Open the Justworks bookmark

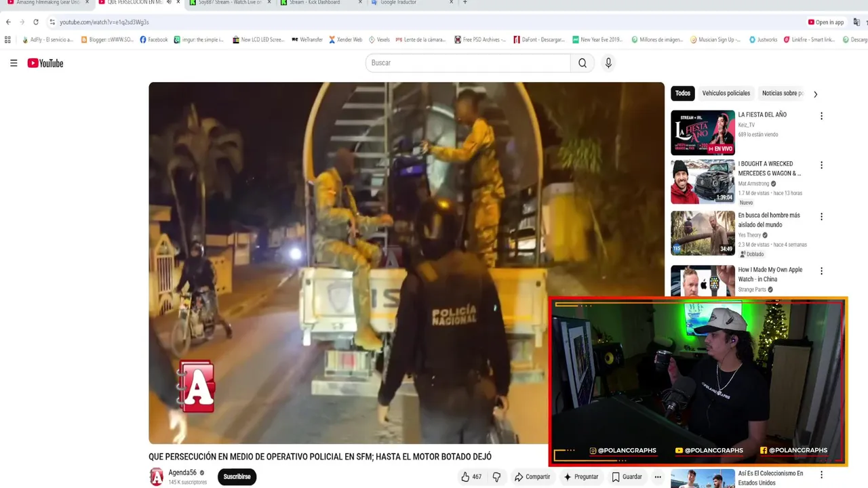tap(763, 40)
